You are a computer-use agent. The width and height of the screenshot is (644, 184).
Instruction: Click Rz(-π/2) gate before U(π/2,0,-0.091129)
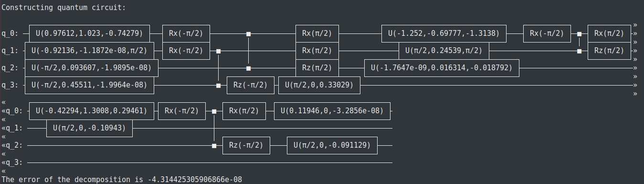(246, 145)
